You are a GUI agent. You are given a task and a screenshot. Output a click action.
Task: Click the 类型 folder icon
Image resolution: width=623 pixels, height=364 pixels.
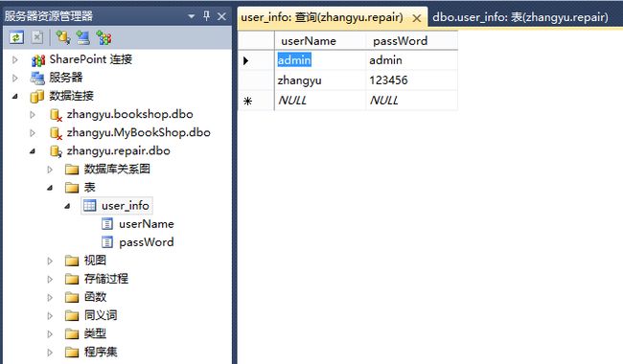pyautogui.click(x=72, y=334)
